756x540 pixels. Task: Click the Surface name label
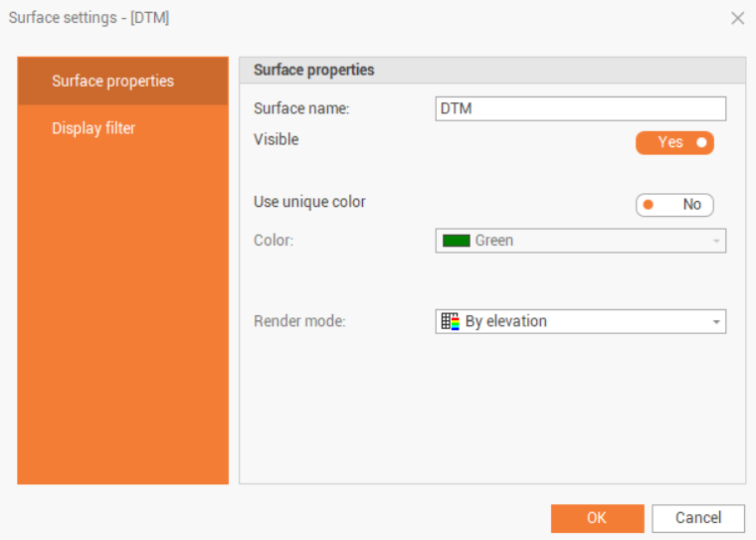tap(301, 108)
